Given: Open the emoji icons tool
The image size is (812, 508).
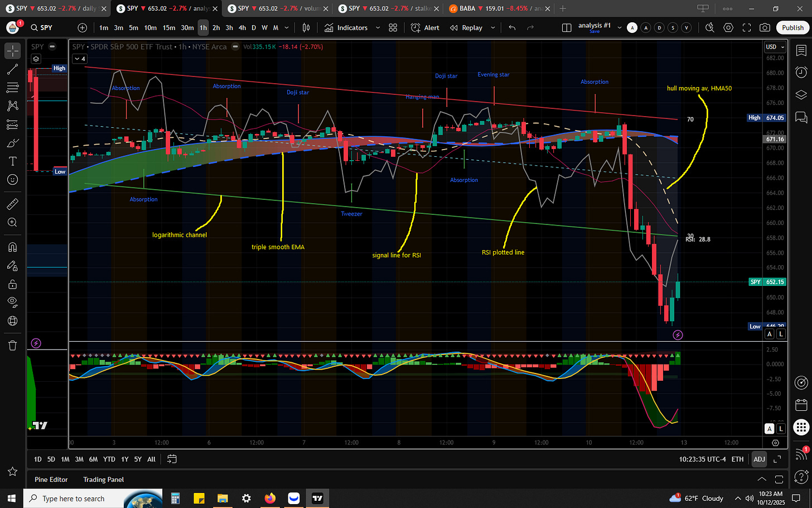Looking at the screenshot, I should (12, 180).
